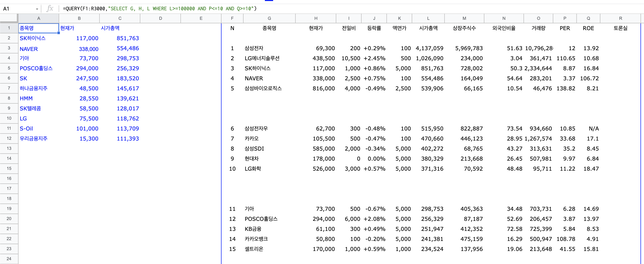This screenshot has height=264, width=644.
Task: Click the 상장주식수 header cell
Action: (x=464, y=28)
